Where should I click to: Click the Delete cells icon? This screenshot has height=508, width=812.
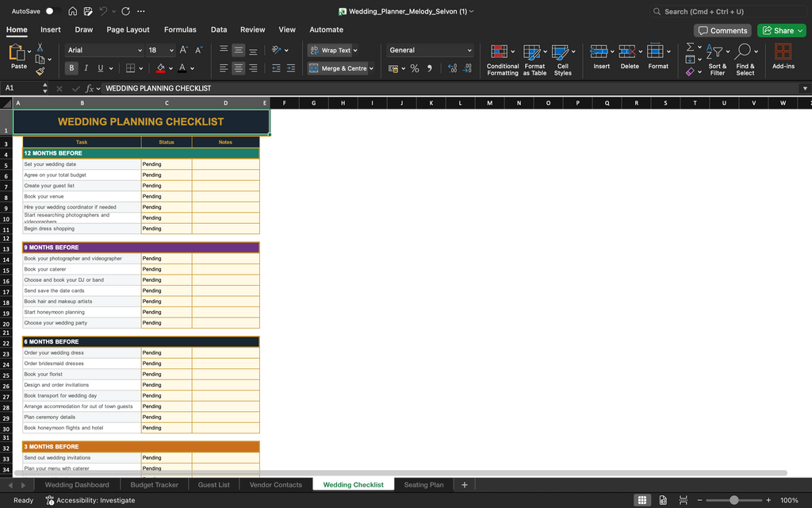627,52
